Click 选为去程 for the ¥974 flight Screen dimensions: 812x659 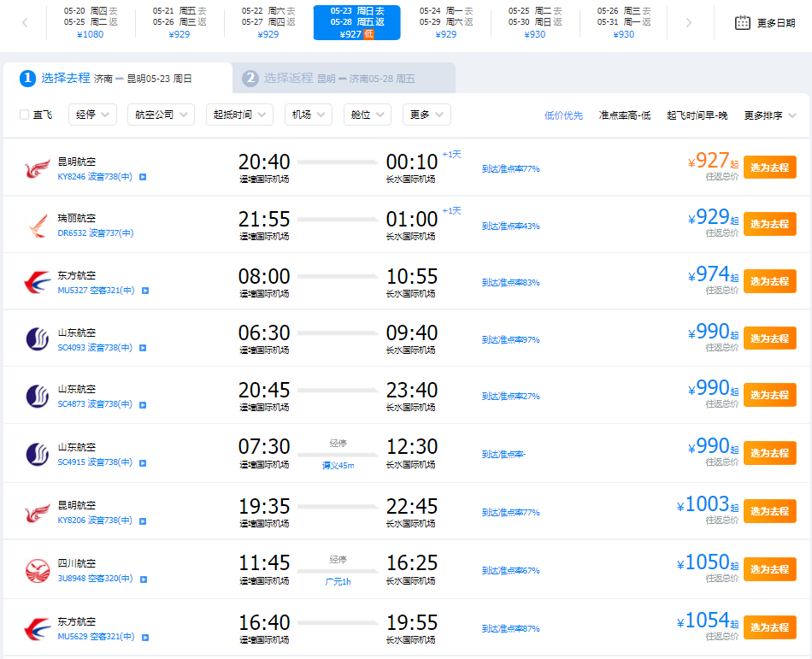769,281
